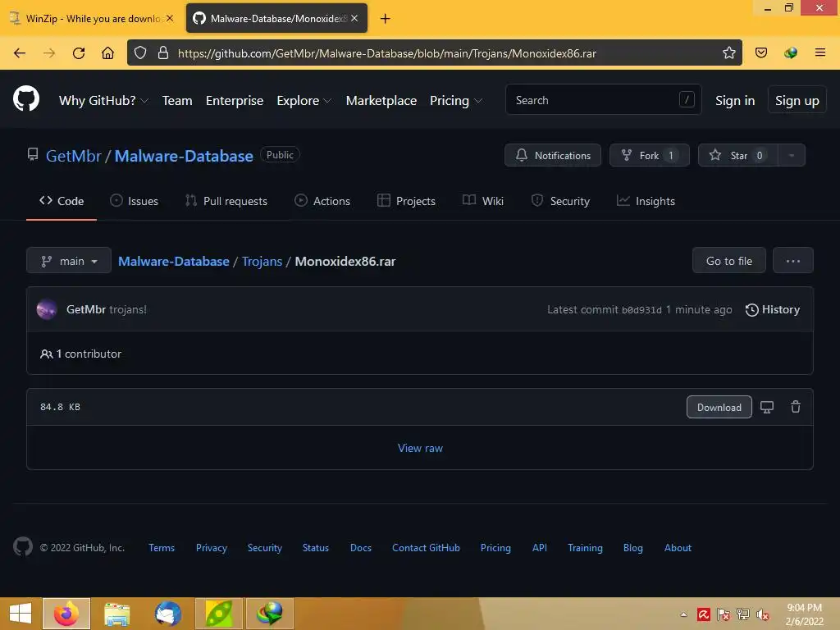Open main branch selector dropdown

(69, 261)
